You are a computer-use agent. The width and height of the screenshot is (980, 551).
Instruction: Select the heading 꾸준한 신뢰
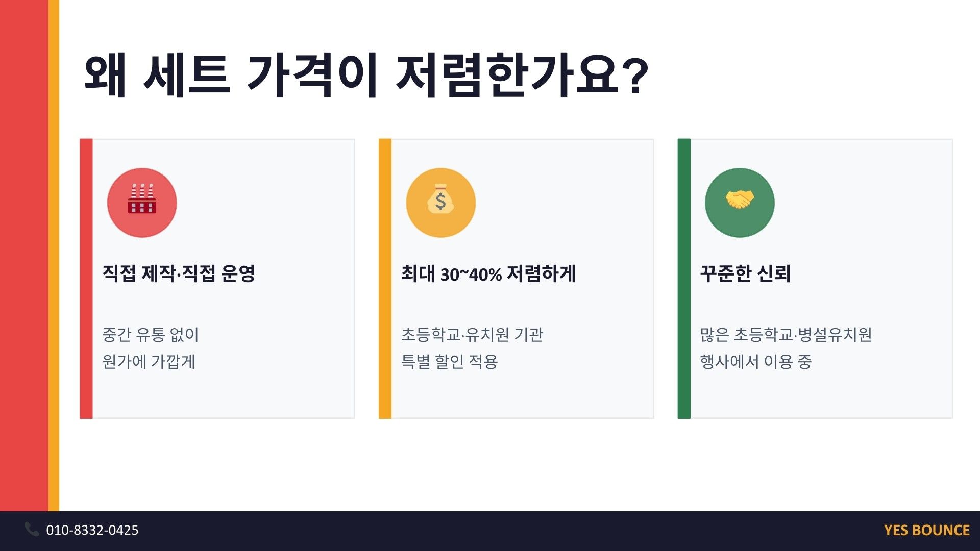coord(745,273)
